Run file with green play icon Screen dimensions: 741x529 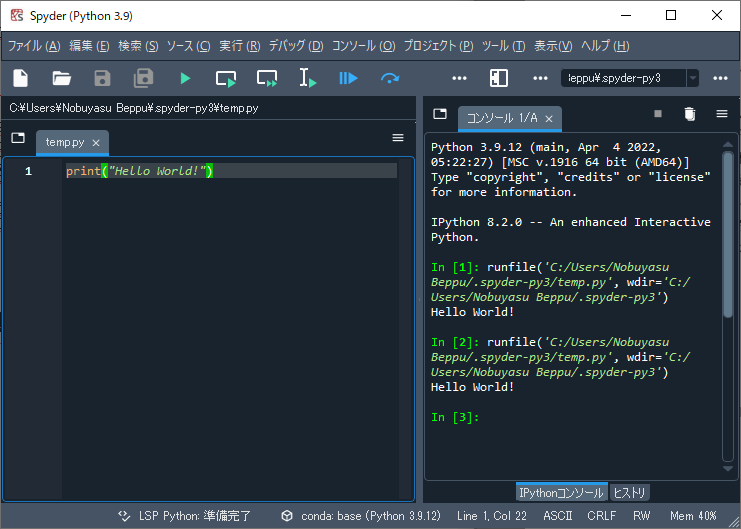click(x=185, y=78)
